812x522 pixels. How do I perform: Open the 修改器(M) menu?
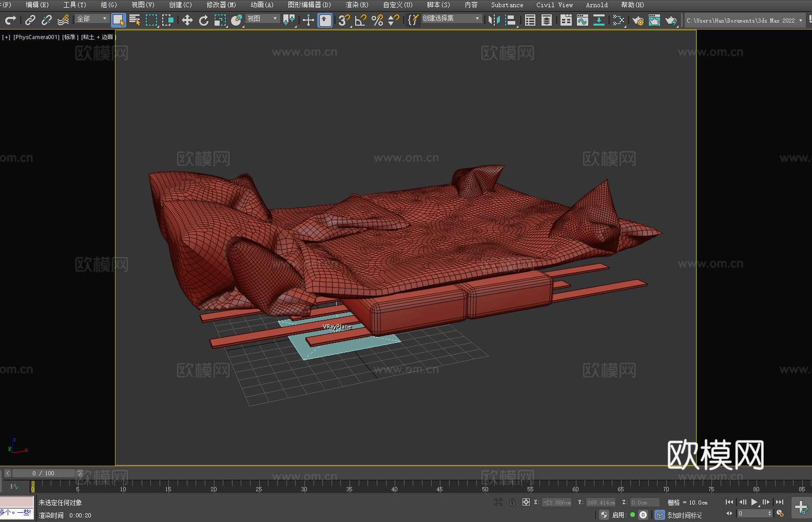point(221,5)
